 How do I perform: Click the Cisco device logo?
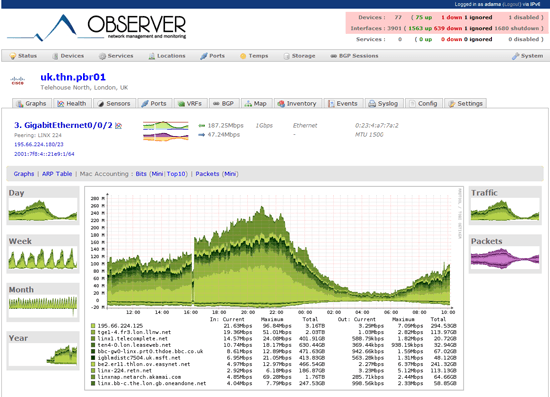pyautogui.click(x=18, y=81)
